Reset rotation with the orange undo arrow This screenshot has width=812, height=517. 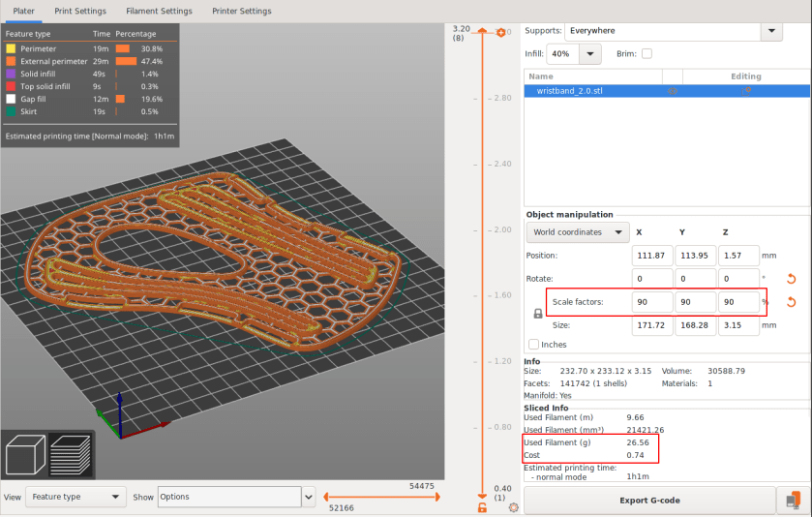792,279
